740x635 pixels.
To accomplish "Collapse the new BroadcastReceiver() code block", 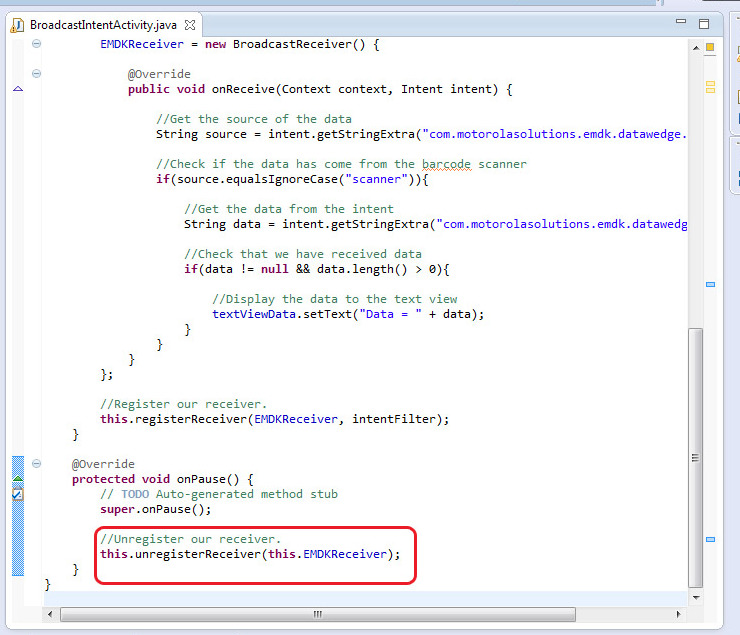I will [36, 44].
